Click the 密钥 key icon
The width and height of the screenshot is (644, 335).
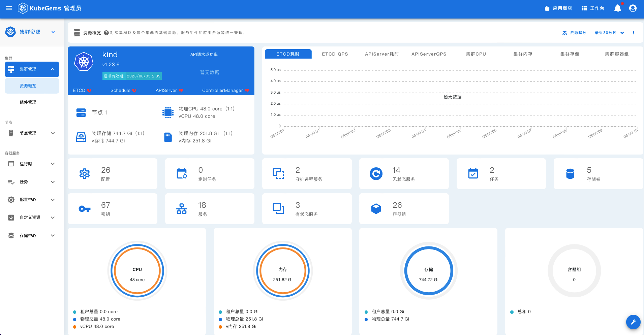point(85,209)
